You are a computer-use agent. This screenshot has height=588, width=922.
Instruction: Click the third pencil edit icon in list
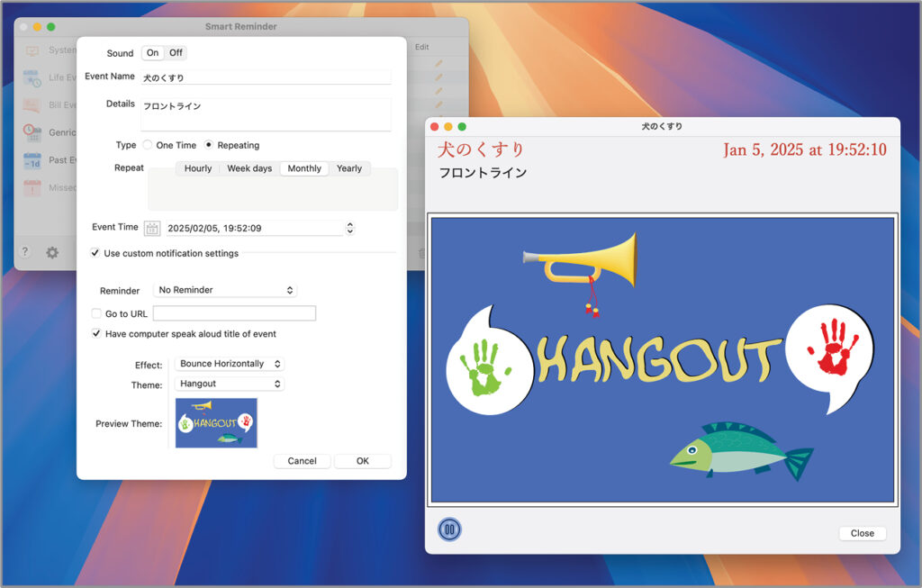coord(438,91)
